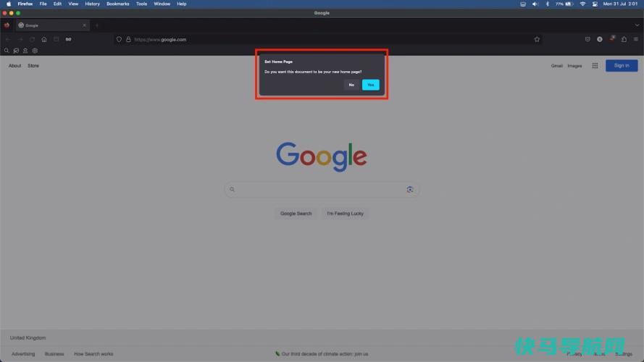Open the Help menu
644x362 pixels.
[182, 4]
